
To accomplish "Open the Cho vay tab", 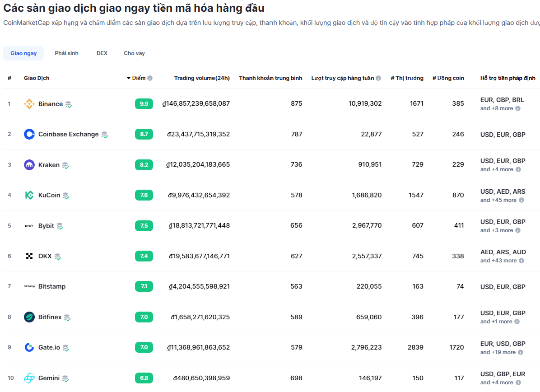I will 134,53.
